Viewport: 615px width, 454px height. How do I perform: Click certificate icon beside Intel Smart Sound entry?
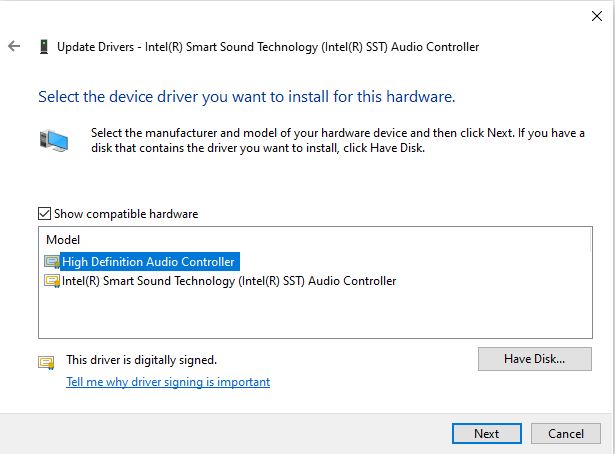click(52, 281)
